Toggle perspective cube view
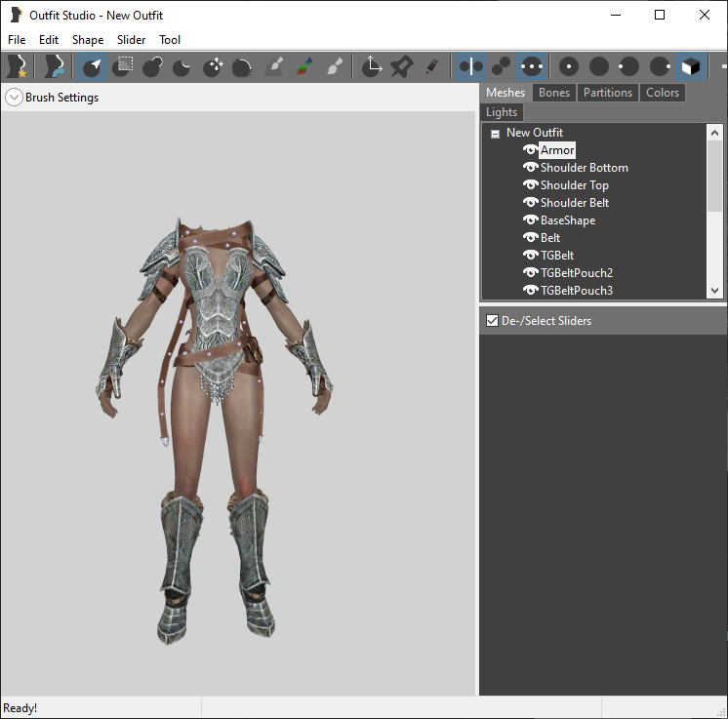This screenshot has width=728, height=719. tap(690, 66)
